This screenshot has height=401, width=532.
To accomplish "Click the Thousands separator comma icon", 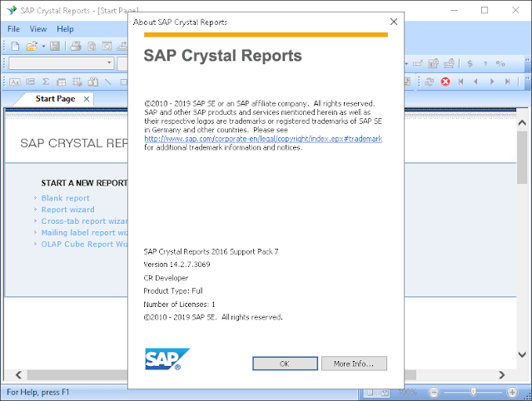I will (485, 63).
